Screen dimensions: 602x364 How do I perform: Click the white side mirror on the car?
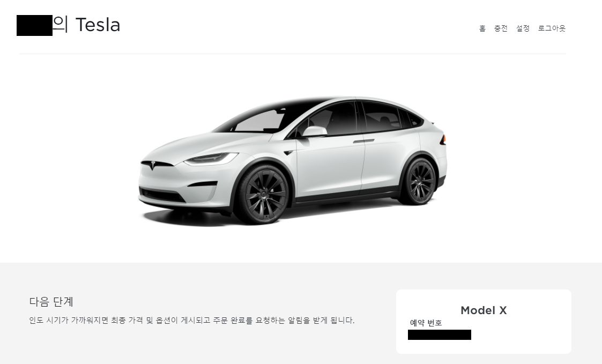315,131
